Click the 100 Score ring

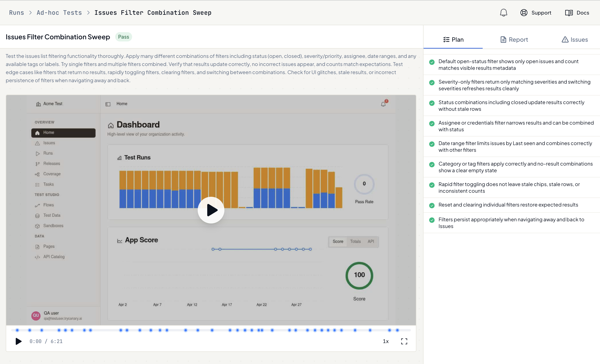(x=359, y=275)
